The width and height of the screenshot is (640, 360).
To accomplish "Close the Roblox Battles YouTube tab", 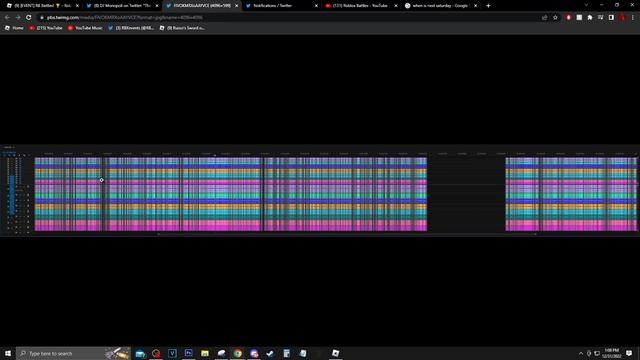I will coord(396,6).
